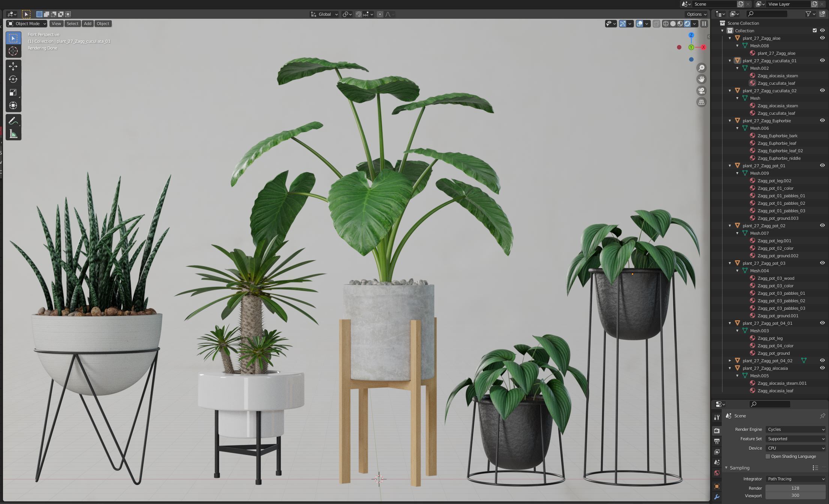Viewport: 829px width, 504px height.
Task: Click the red X axis gizmo
Action: coord(703,47)
